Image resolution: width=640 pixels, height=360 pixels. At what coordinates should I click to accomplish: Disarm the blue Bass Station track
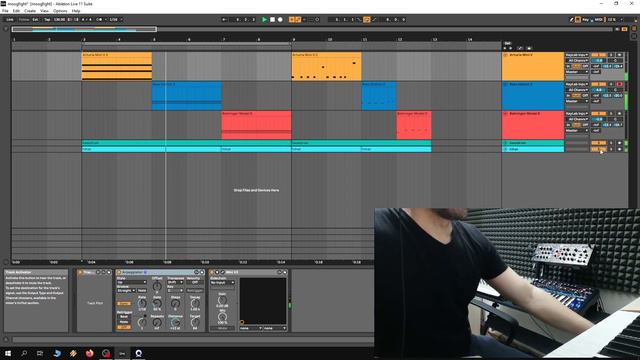coord(620,84)
